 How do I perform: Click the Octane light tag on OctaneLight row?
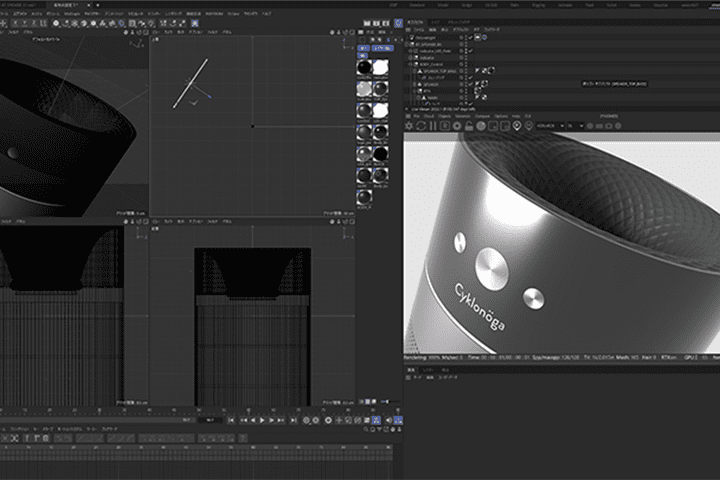pyautogui.click(x=478, y=38)
